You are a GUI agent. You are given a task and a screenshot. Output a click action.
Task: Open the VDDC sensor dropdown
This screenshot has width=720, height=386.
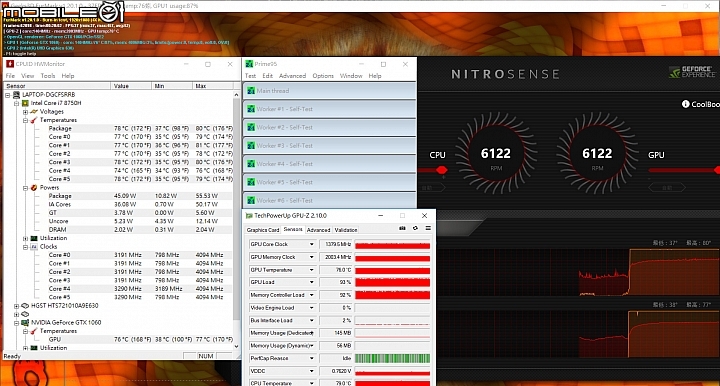[311, 371]
